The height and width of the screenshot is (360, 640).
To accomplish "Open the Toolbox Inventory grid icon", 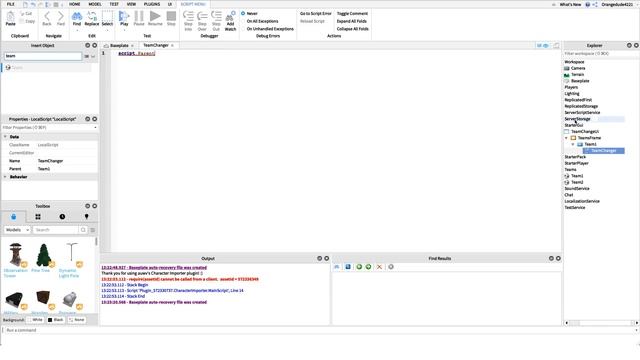I will point(38,217).
